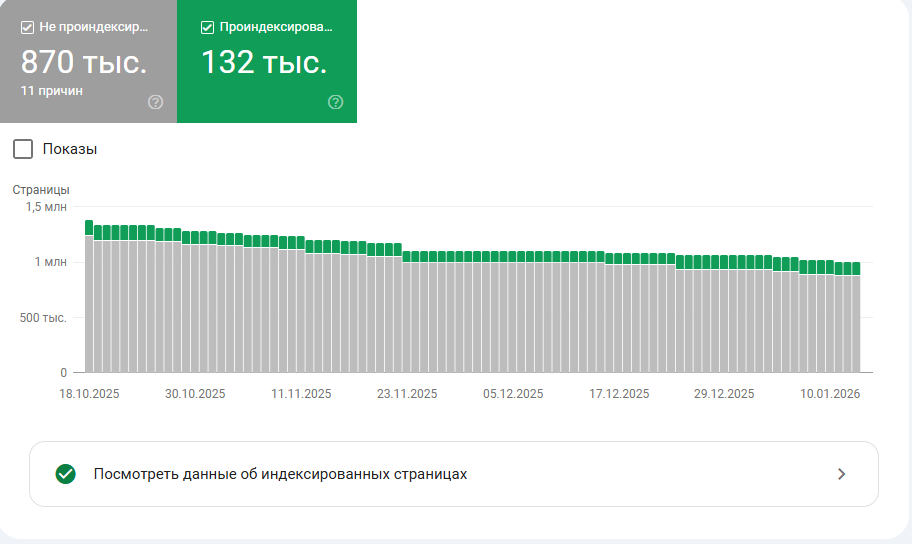Click the green checkmark icon beside indexed pages data

pyautogui.click(x=66, y=474)
